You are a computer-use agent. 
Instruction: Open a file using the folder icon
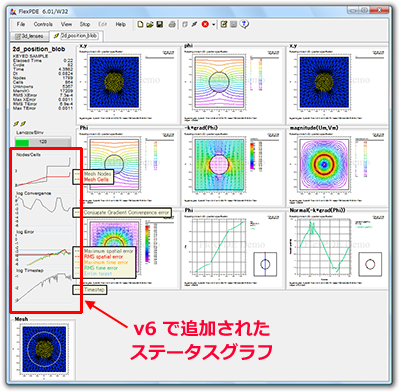pyautogui.click(x=150, y=24)
